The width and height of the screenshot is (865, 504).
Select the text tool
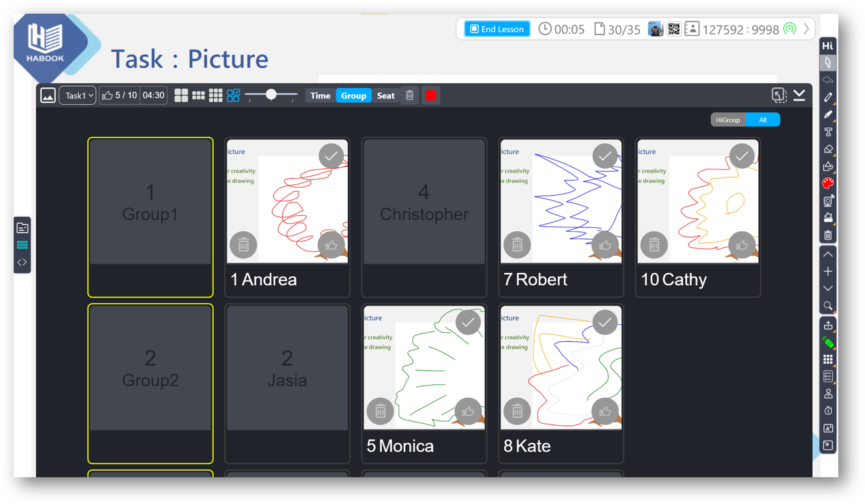[x=828, y=132]
